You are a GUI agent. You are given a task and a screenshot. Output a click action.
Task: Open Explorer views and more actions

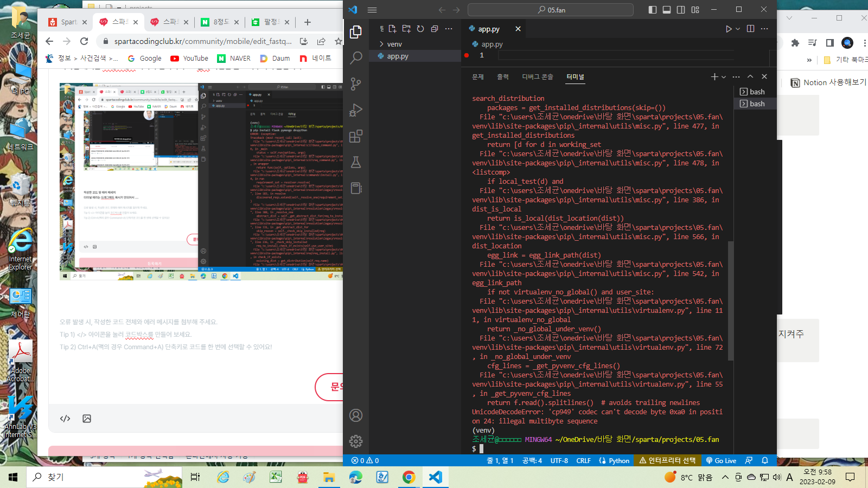[449, 29]
